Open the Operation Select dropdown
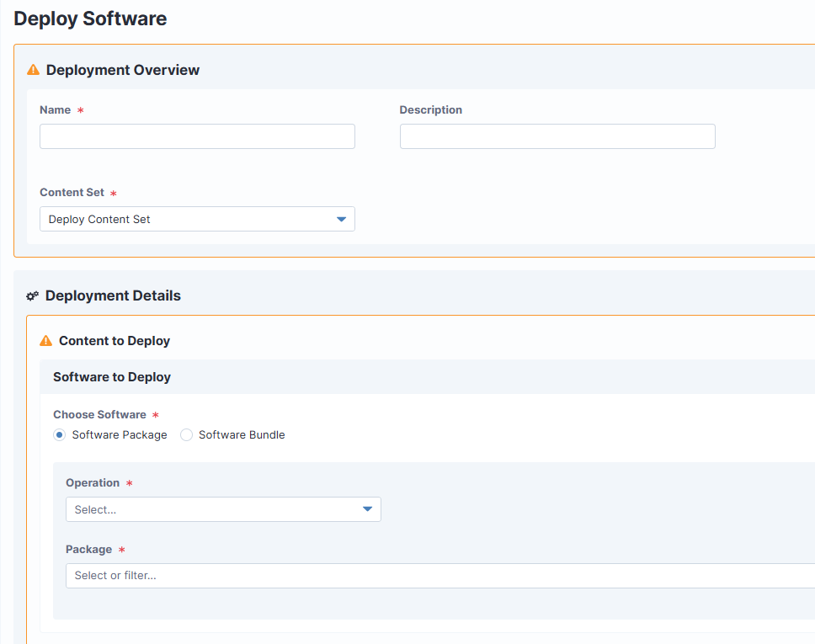Viewport: 815px width, 644px height. pos(223,509)
